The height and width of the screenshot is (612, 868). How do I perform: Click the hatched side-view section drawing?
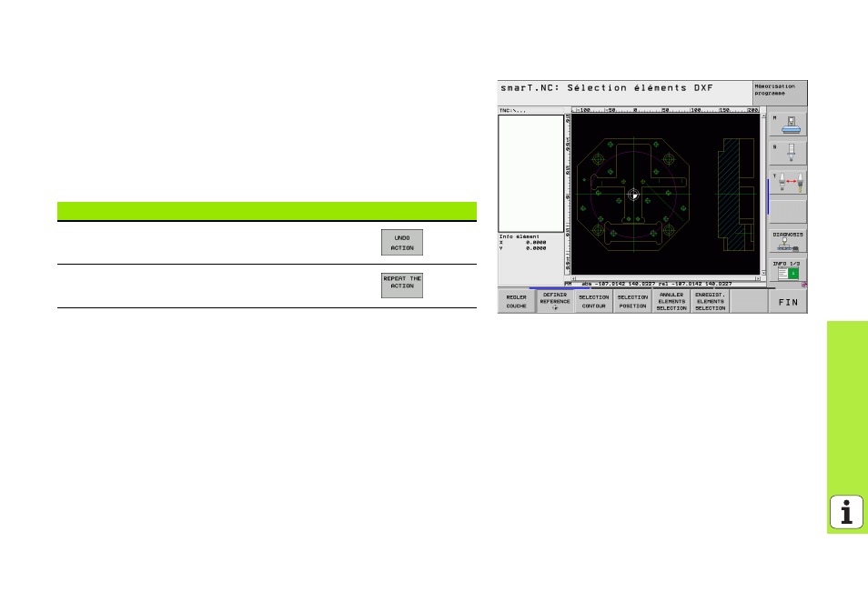tap(736, 195)
